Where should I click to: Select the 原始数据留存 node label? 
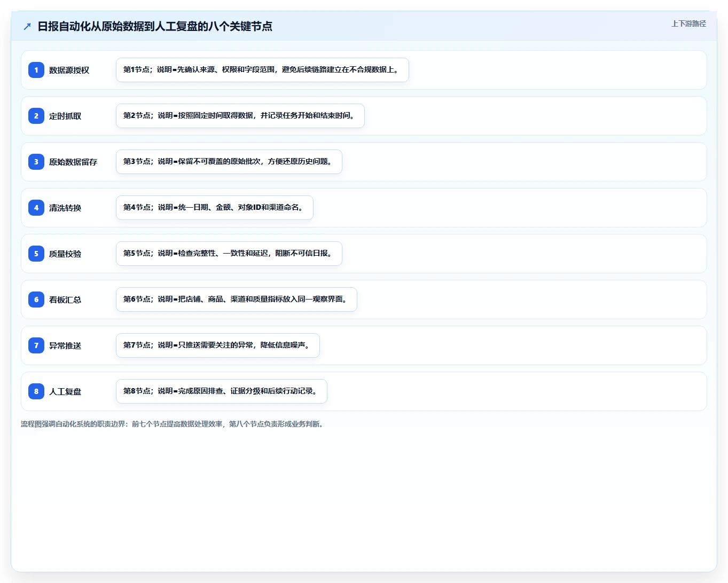click(73, 162)
